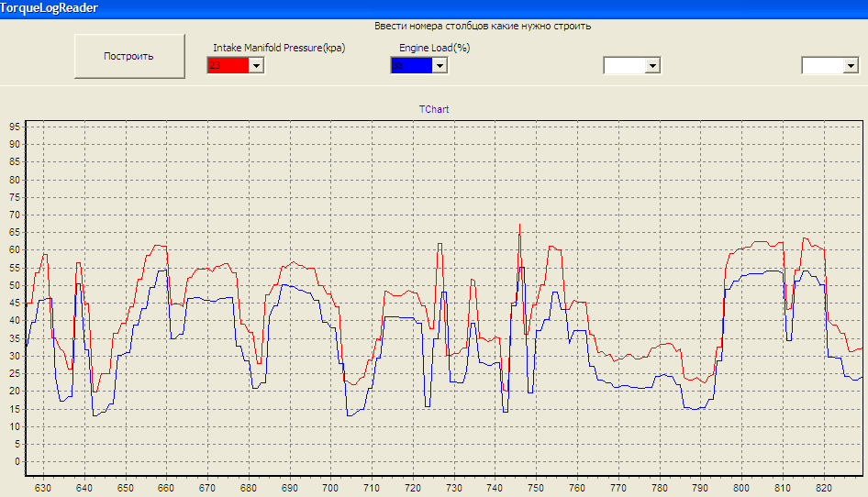The image size is (868, 497).
Task: Click the blue column number field
Action: pyautogui.click(x=410, y=65)
